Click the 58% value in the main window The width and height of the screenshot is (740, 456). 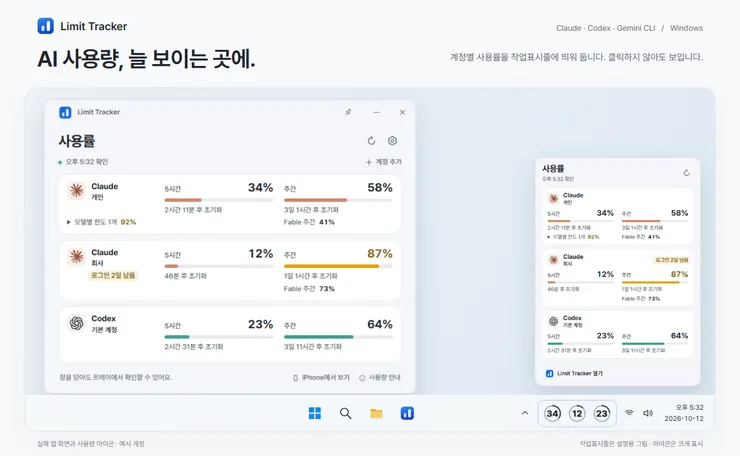[x=380, y=187]
